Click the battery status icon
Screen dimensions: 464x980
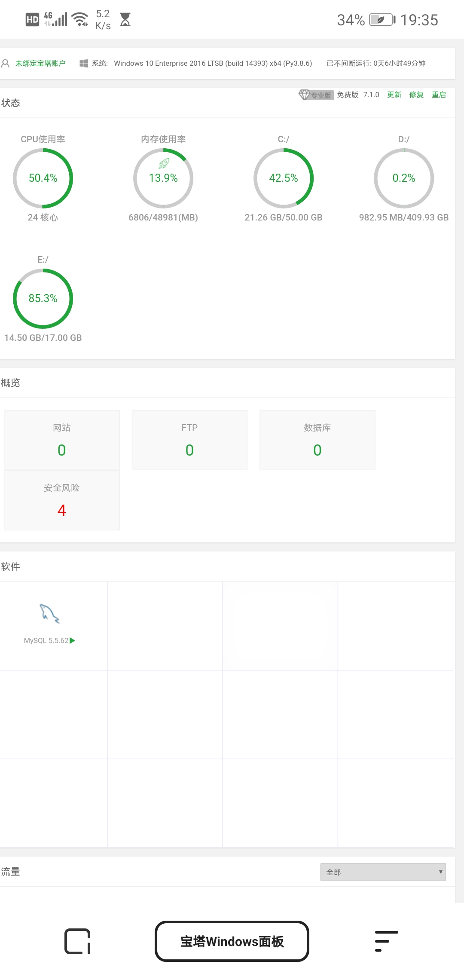[382, 20]
